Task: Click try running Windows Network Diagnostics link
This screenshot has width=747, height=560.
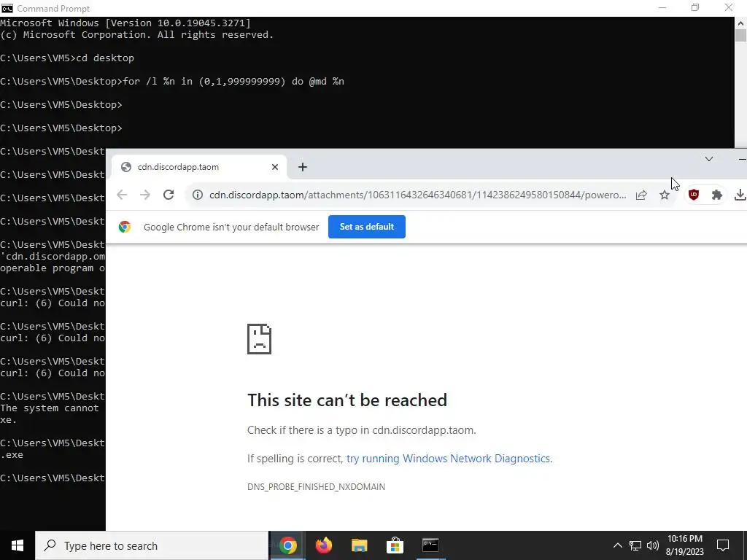Action: [449, 459]
